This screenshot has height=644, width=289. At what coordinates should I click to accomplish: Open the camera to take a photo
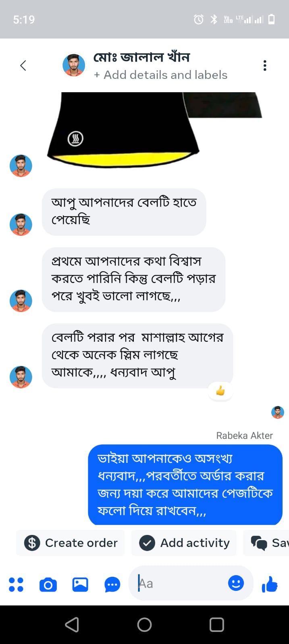[48, 584]
